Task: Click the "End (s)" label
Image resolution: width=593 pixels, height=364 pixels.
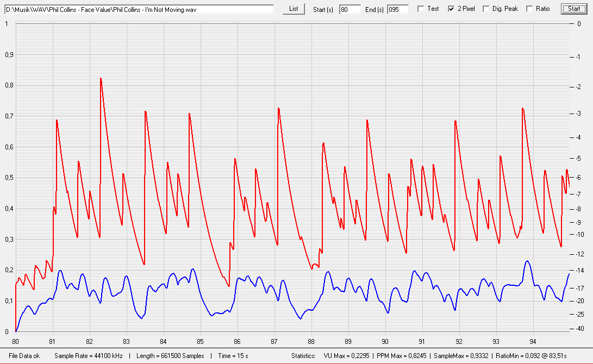Action: click(374, 10)
